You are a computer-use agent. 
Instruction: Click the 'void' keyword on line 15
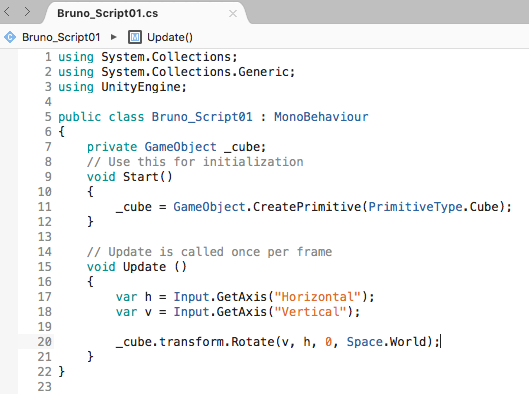tap(101, 267)
